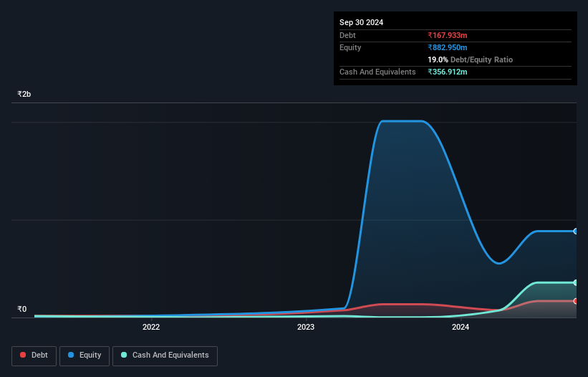This screenshot has height=377, width=588.
Task: Click the teal Cash endpoint marker
Action: 576,283
